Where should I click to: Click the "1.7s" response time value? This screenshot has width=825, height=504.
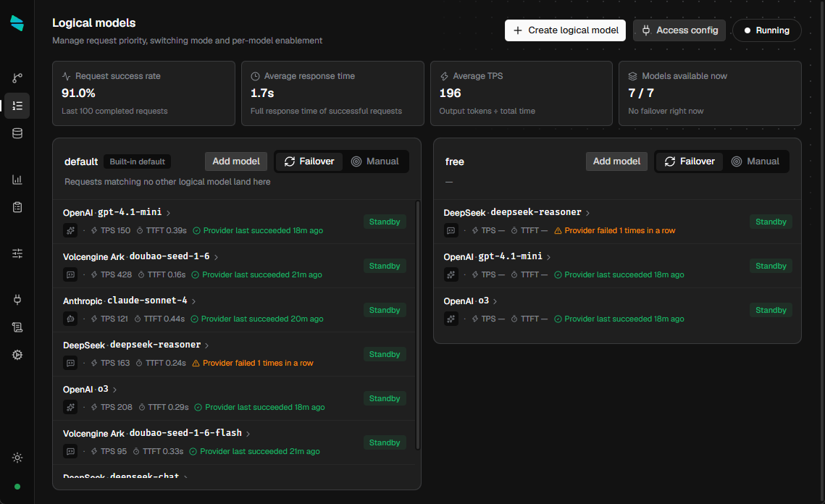click(262, 93)
